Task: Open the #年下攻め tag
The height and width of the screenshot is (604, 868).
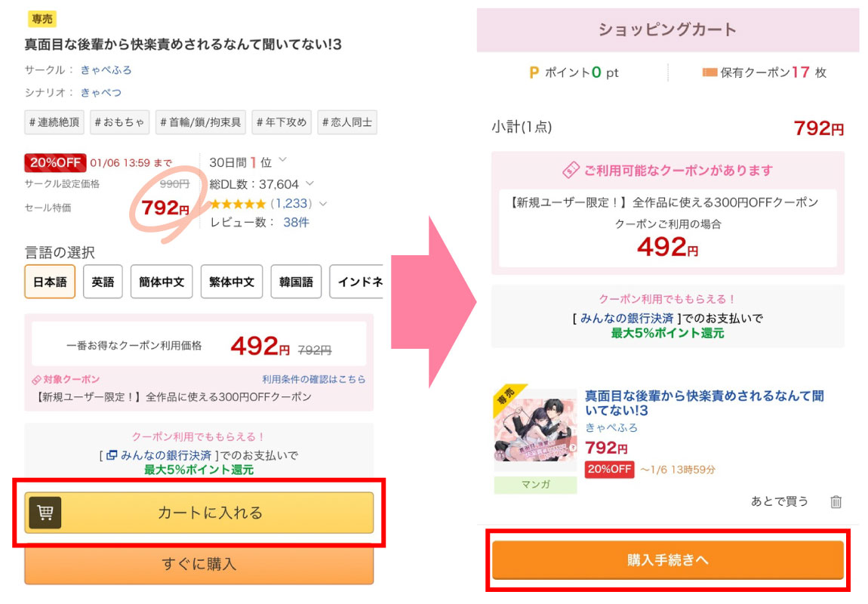Action: [282, 122]
